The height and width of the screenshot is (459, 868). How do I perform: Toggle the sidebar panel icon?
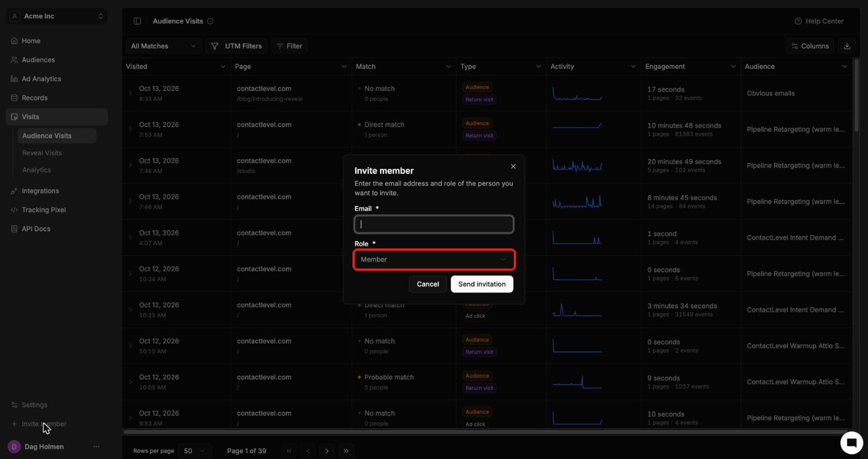tap(137, 21)
